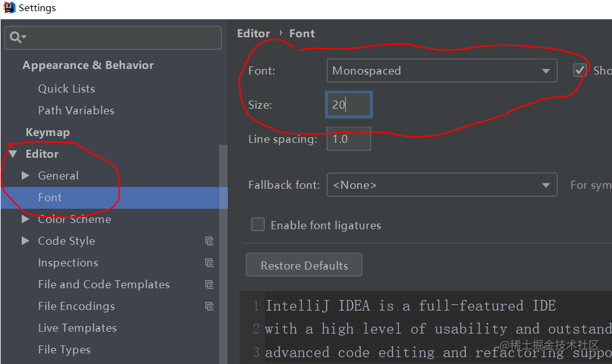Click the Font breadcrumb title
This screenshot has height=364, width=612.
click(x=302, y=34)
